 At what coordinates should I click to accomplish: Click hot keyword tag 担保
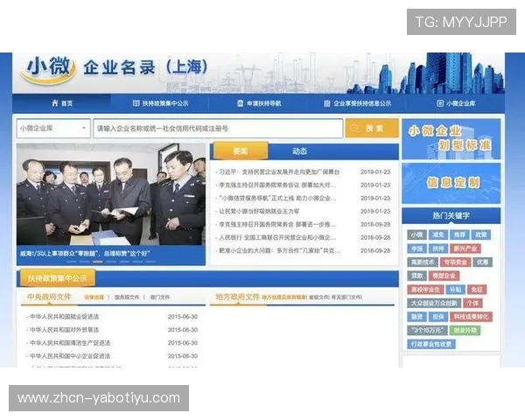coord(438,317)
